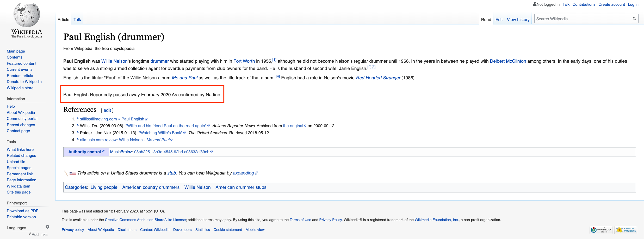Image resolution: width=644 pixels, height=239 pixels.
Task: Click Download as PDF
Action: coord(22,211)
